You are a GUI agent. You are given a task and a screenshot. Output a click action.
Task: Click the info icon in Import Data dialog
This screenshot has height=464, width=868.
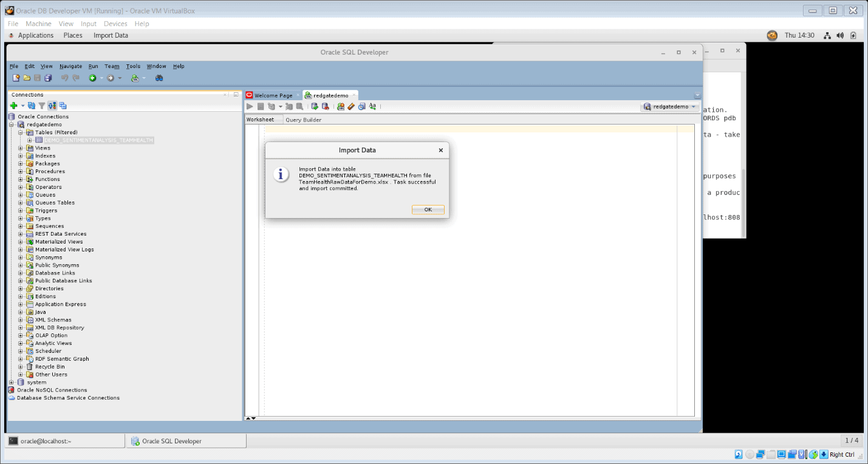(280, 175)
